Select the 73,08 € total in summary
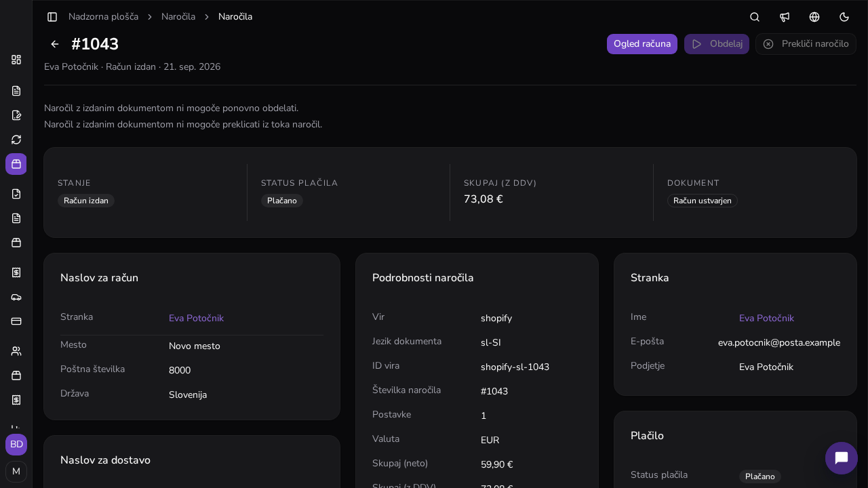The image size is (868, 488). point(484,199)
